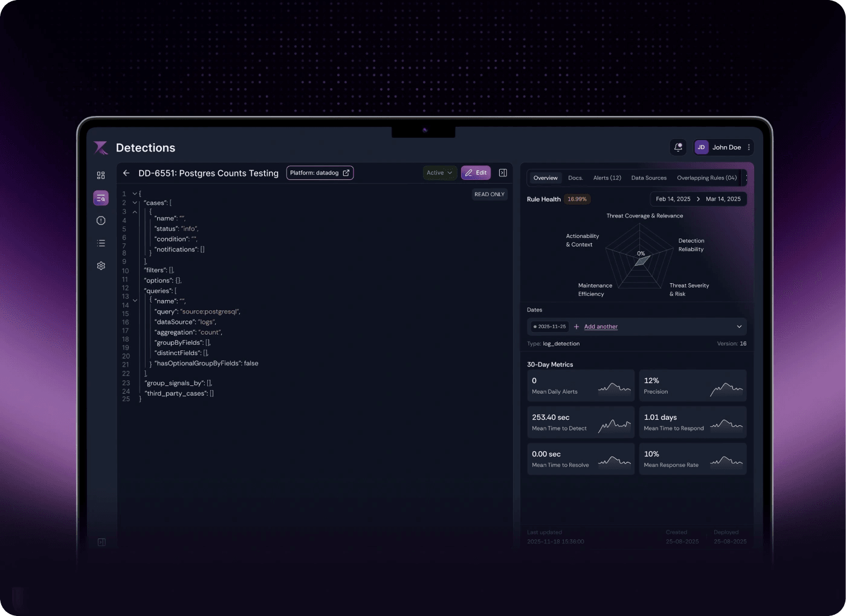The height and width of the screenshot is (616, 846).
Task: Click arrow between Feb 14 and Mar 14 dates
Action: (x=698, y=199)
